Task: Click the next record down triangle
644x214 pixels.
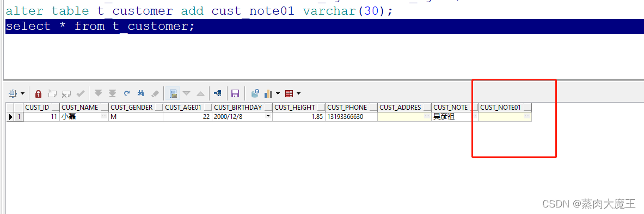Action: [187, 93]
